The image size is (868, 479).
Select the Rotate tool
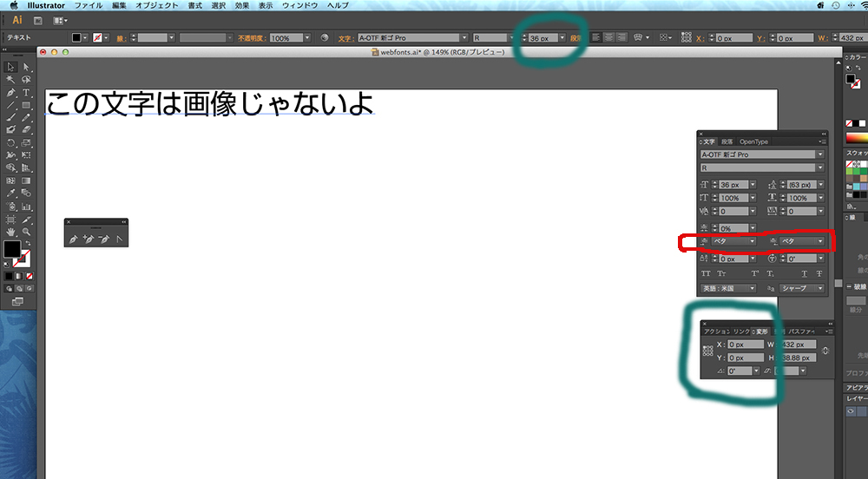10,142
